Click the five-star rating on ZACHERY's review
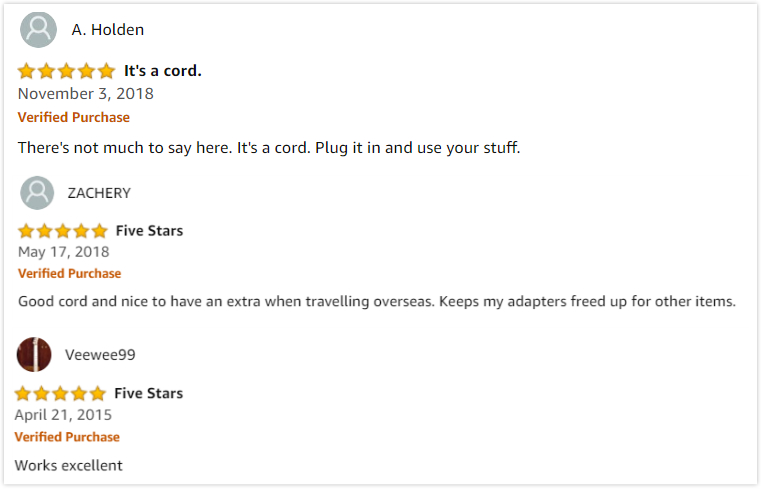Image resolution: width=761 pixels, height=489 pixels. tap(62, 231)
